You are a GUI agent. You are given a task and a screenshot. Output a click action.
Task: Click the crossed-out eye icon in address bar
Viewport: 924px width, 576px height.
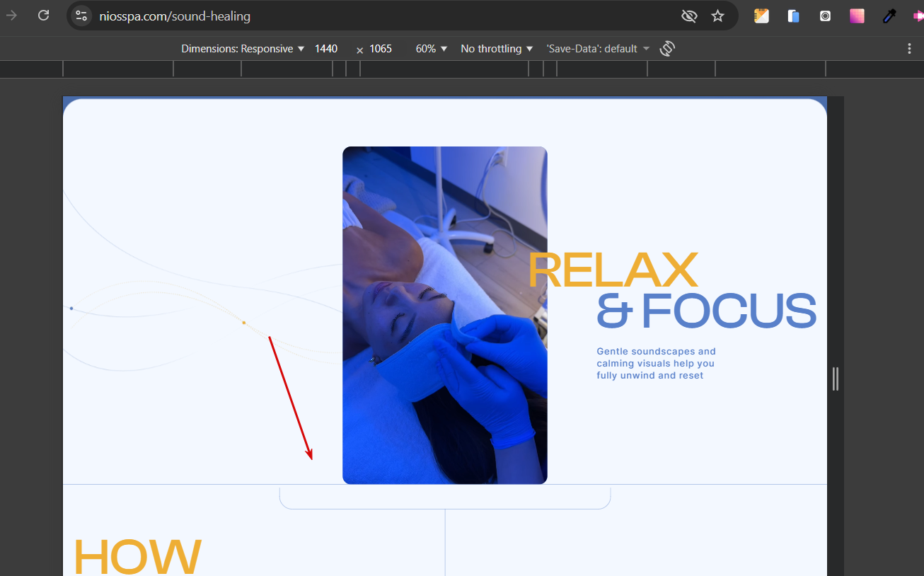[689, 16]
